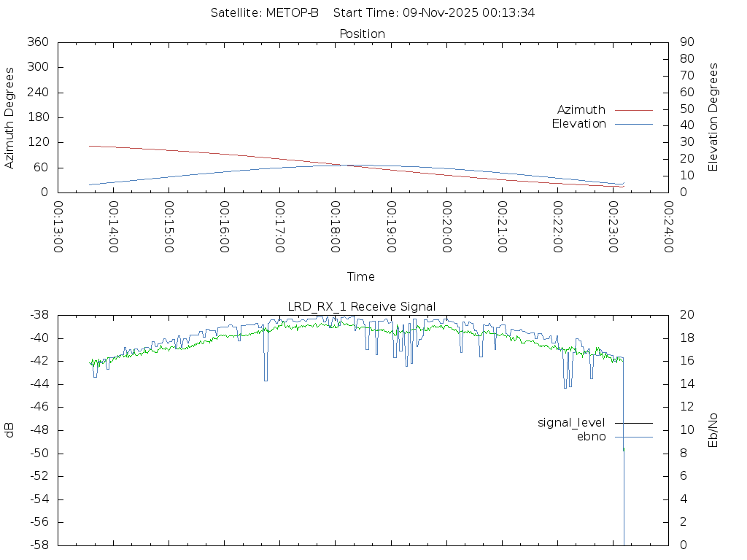This screenshot has width=747, height=560.
Task: Click the blue line sample beside ebno
Action: coord(633,437)
